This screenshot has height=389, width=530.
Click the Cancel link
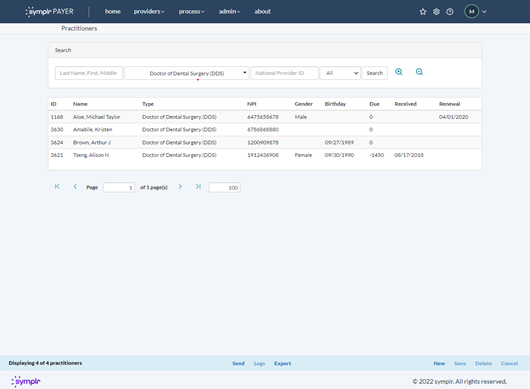(509, 363)
